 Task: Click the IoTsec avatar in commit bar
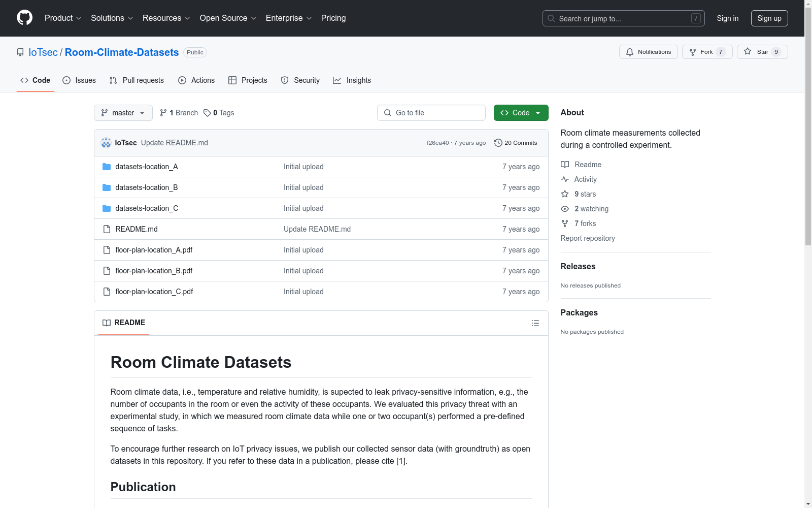click(106, 143)
